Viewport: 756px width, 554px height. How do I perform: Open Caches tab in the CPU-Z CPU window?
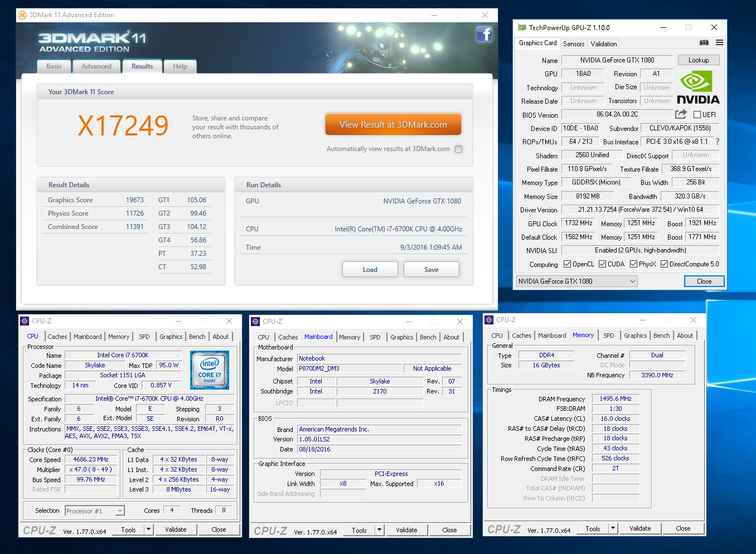[57, 337]
